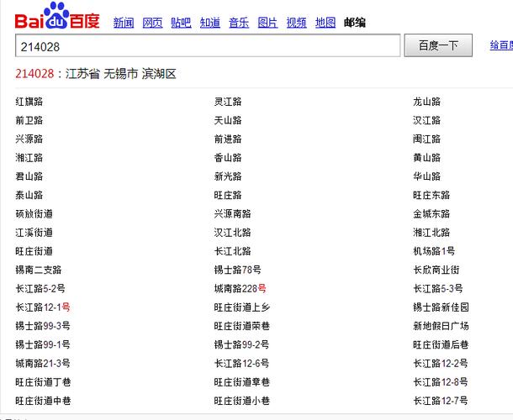
Task: Click the 江溪街道 entry
Action: 34,233
